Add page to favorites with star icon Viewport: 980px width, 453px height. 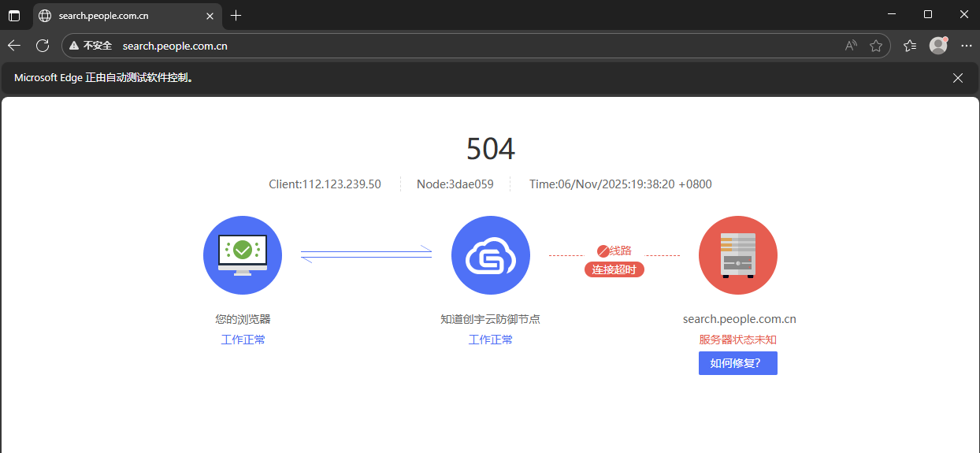876,46
